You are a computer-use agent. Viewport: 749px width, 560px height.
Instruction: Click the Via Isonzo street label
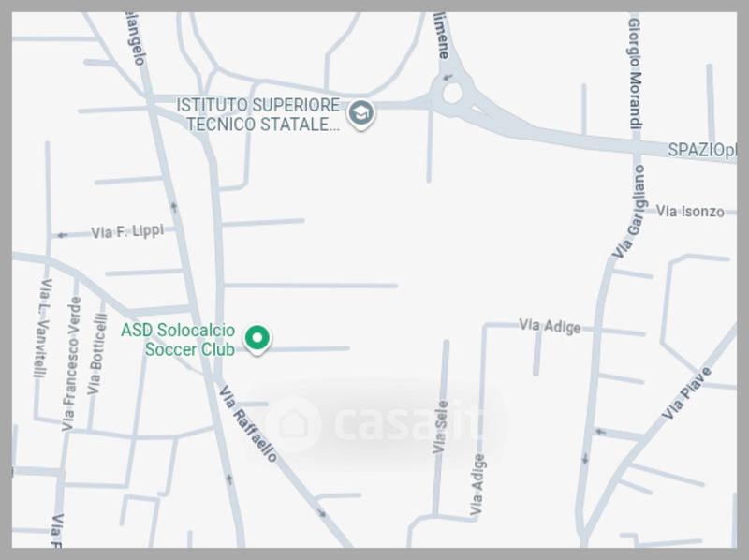(x=690, y=211)
